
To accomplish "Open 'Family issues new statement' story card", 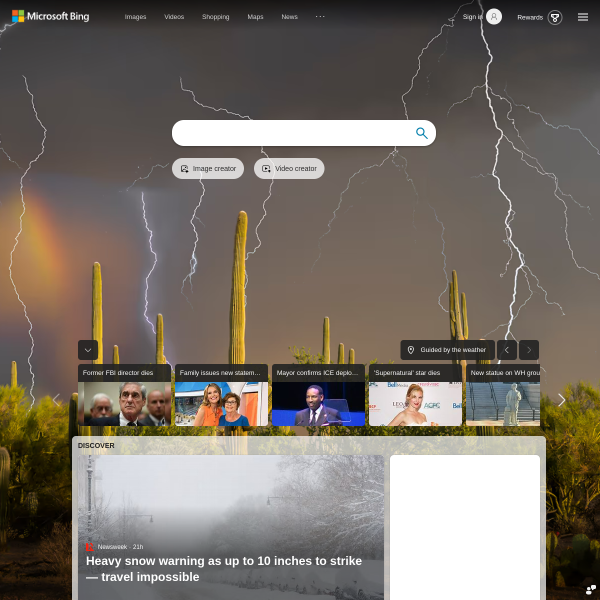I will (x=222, y=395).
